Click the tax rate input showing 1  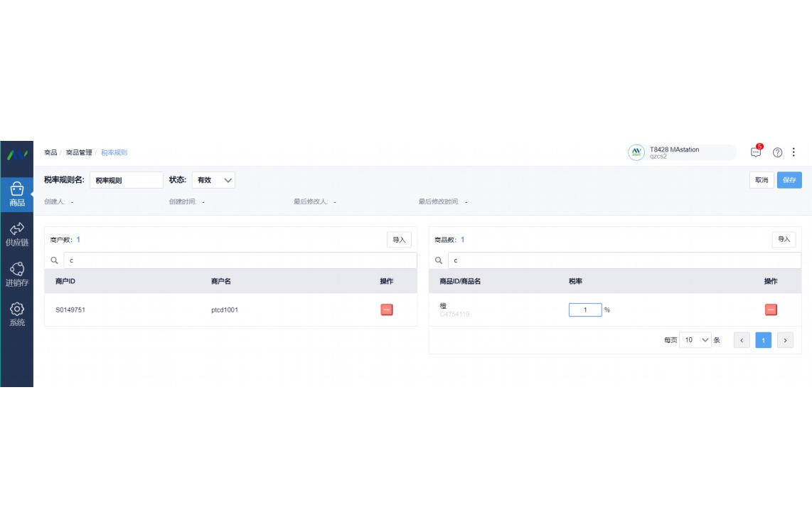click(x=584, y=309)
